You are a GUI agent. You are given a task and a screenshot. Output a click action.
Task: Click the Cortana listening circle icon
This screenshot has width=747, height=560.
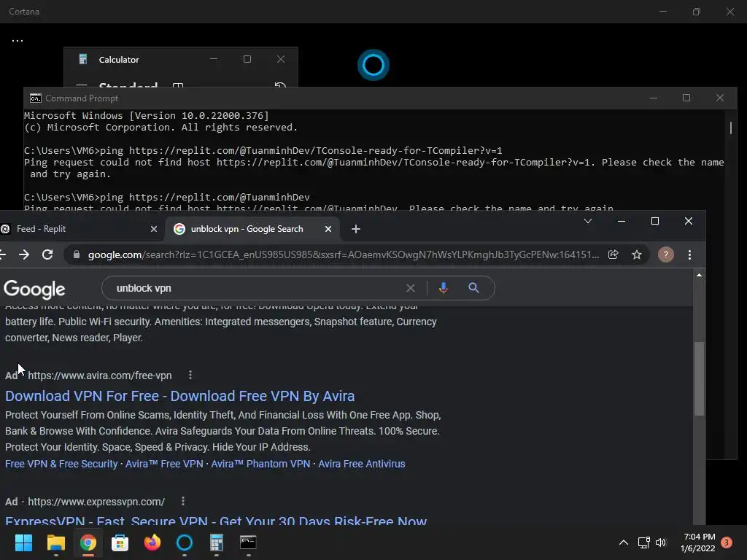pos(373,65)
